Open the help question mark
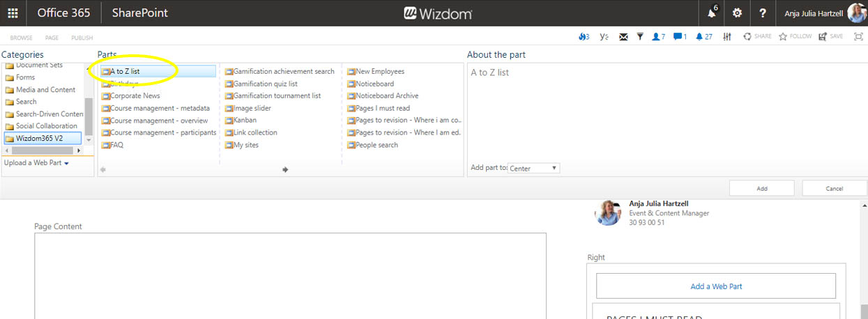This screenshot has width=868, height=319. coord(763,13)
